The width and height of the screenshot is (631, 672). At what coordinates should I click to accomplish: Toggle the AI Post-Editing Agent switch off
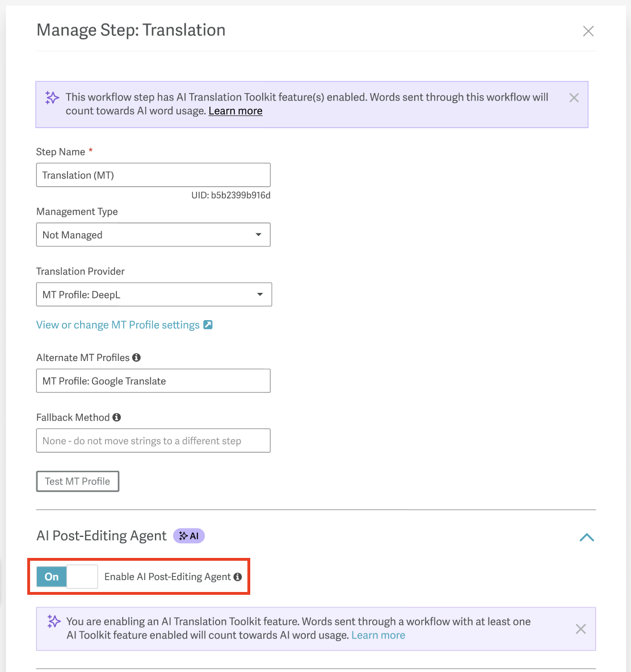click(x=68, y=577)
